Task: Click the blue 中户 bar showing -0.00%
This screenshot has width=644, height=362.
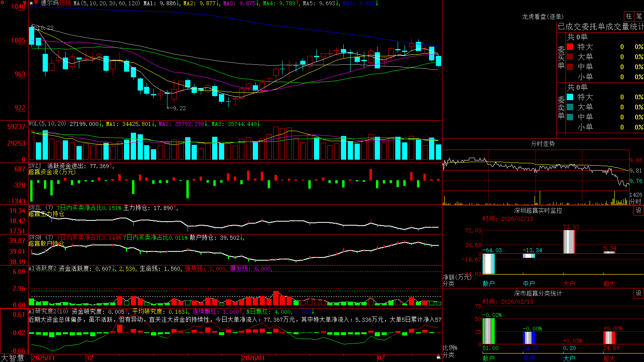Action: coord(528,338)
